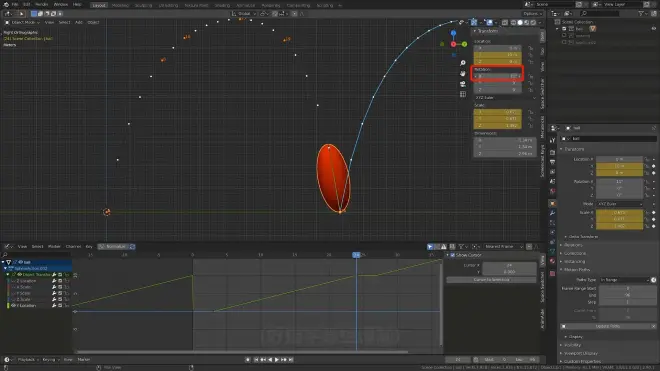
Task: Open the Global transform orientation dropdown
Action: [x=243, y=13]
